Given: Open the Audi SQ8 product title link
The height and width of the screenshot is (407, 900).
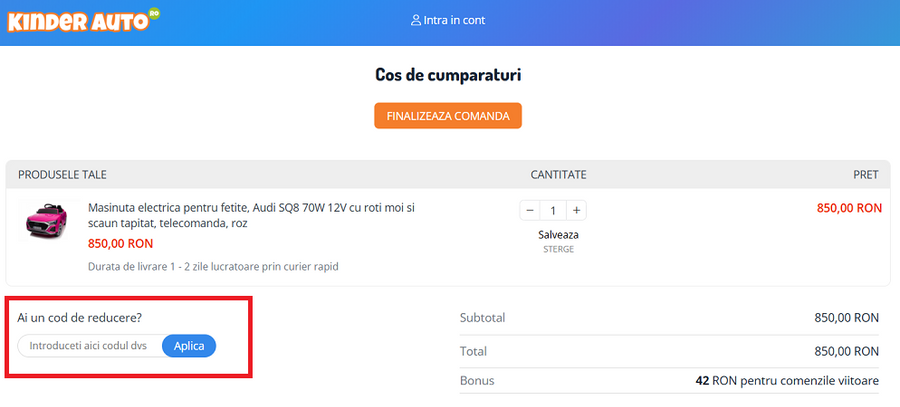Looking at the screenshot, I should tap(250, 215).
